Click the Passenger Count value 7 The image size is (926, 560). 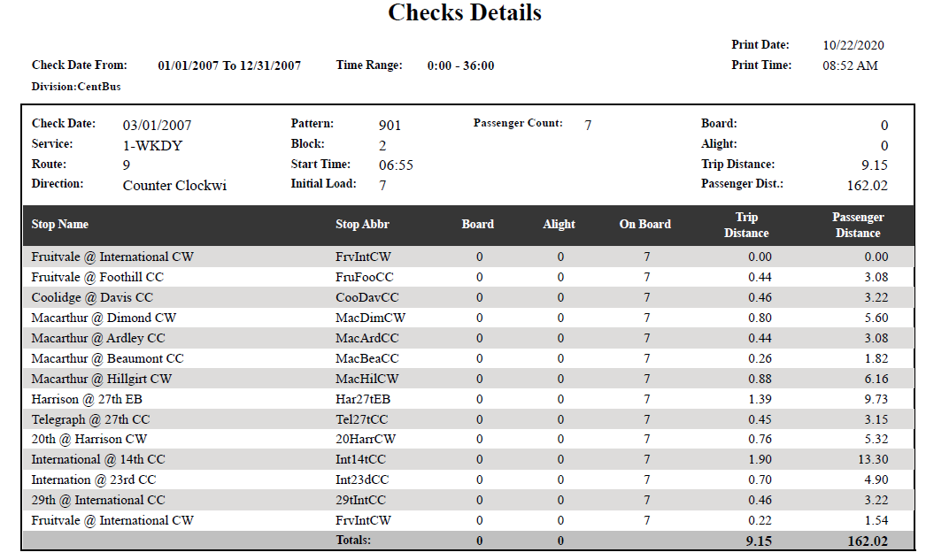587,123
